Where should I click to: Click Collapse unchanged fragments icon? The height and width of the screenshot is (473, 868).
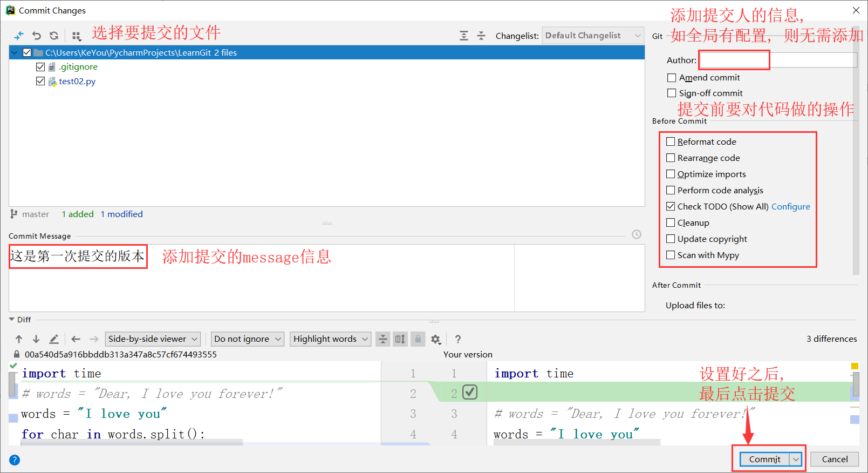tap(383, 339)
